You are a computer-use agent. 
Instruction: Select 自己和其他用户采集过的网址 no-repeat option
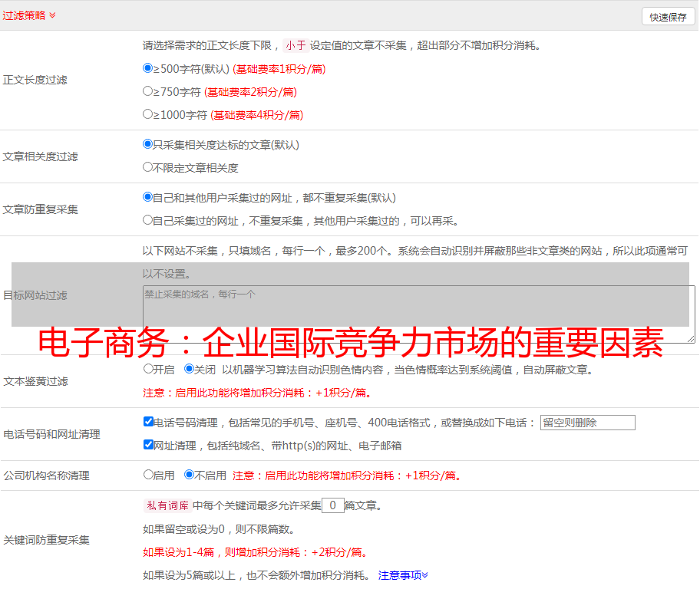(x=148, y=197)
